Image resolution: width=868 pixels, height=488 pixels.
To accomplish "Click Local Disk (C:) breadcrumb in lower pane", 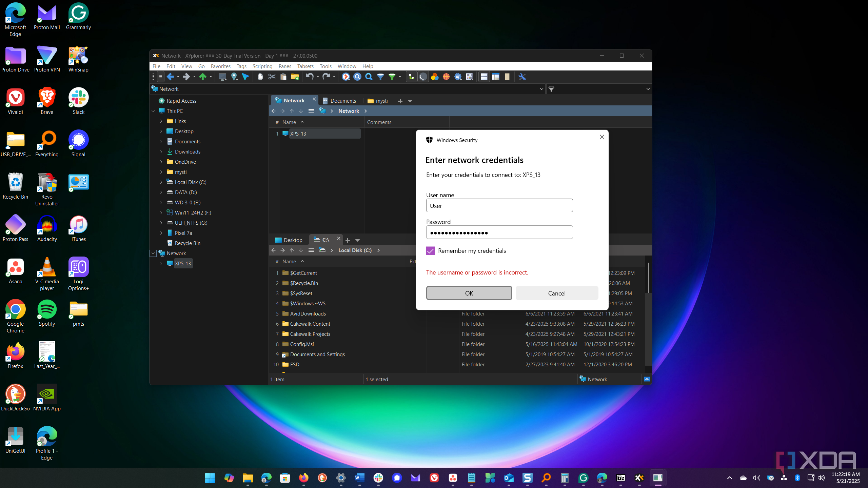I will (355, 250).
